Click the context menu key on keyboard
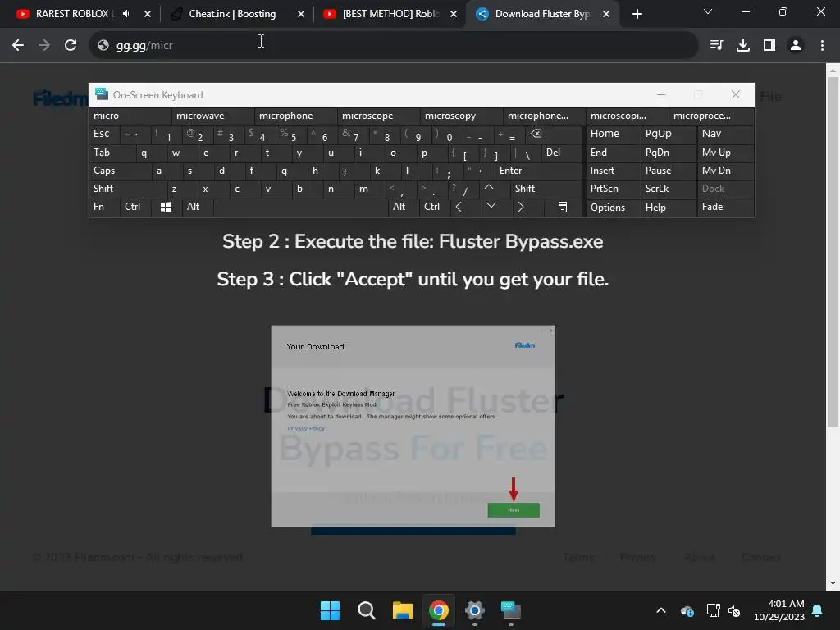This screenshot has height=630, width=840. pos(562,208)
